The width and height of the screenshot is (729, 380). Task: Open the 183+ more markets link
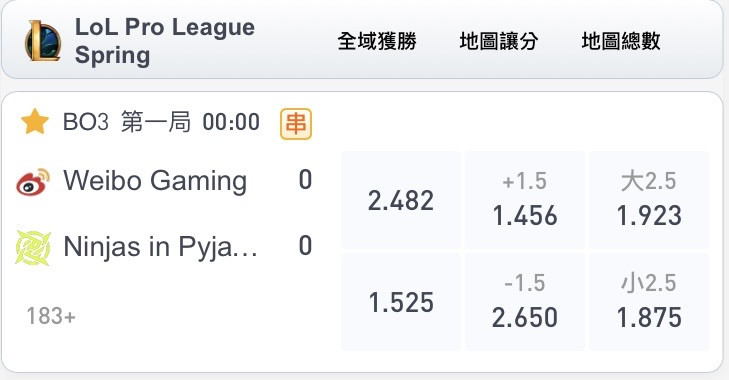pyautogui.click(x=51, y=316)
